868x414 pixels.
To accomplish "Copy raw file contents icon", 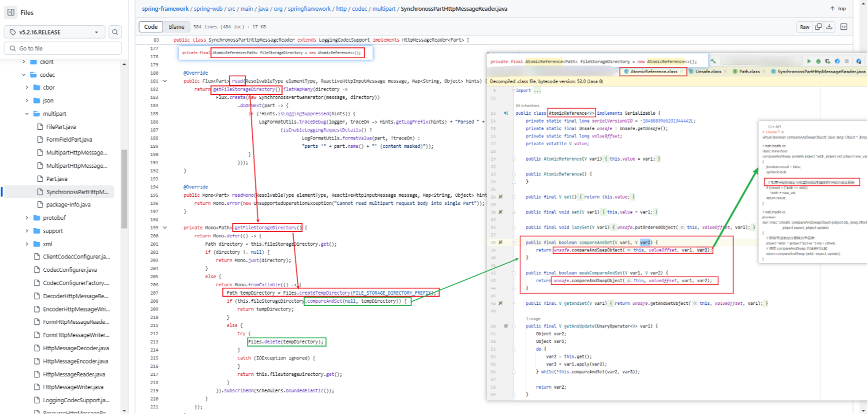I will tap(818, 27).
